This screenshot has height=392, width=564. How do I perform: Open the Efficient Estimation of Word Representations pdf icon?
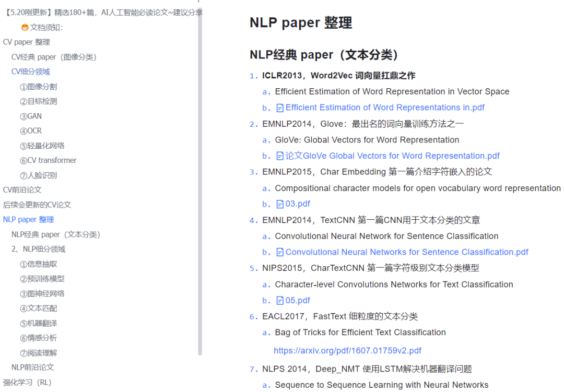coord(280,108)
